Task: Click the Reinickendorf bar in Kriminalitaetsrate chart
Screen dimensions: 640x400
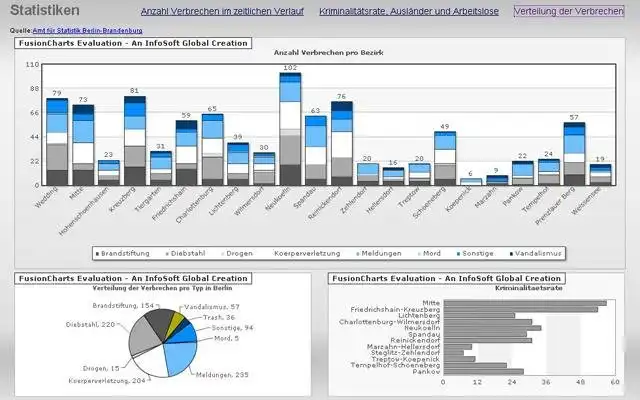Action: (488, 340)
